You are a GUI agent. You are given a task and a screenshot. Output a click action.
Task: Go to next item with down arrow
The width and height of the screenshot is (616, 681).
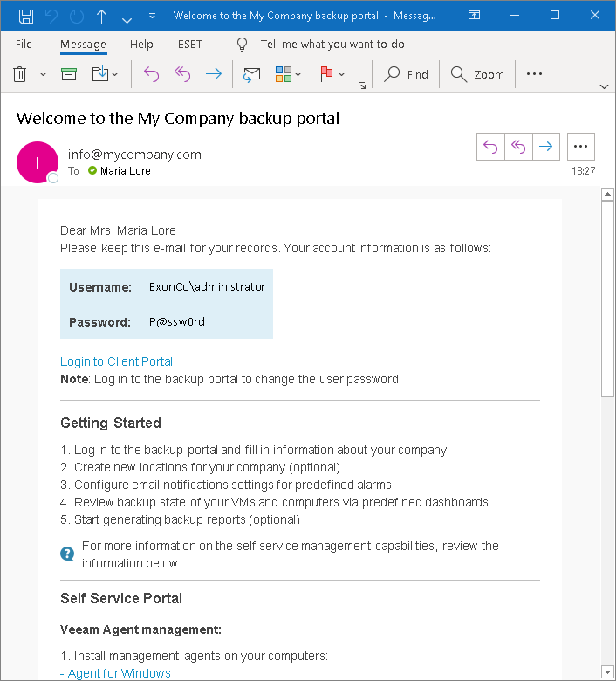click(127, 16)
